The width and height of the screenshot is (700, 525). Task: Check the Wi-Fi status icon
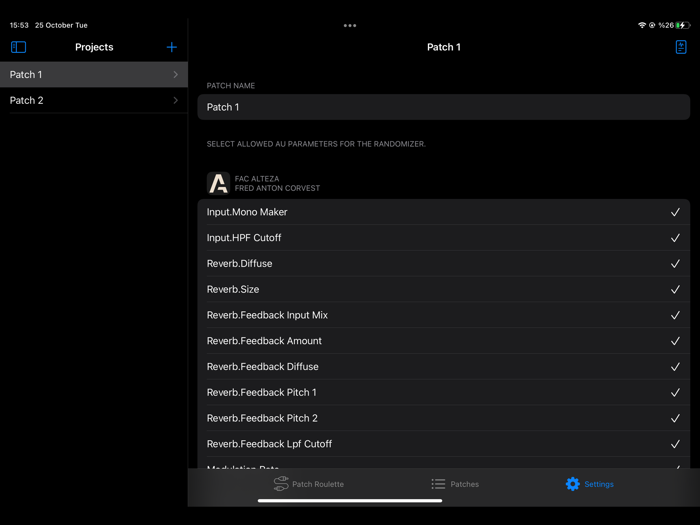pos(642,25)
